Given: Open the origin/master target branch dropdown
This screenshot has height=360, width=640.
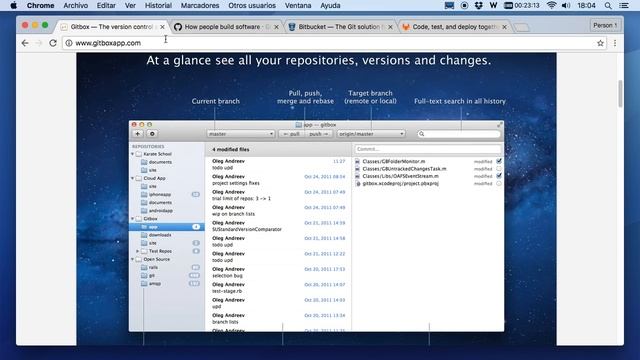Looking at the screenshot, I should 371,134.
